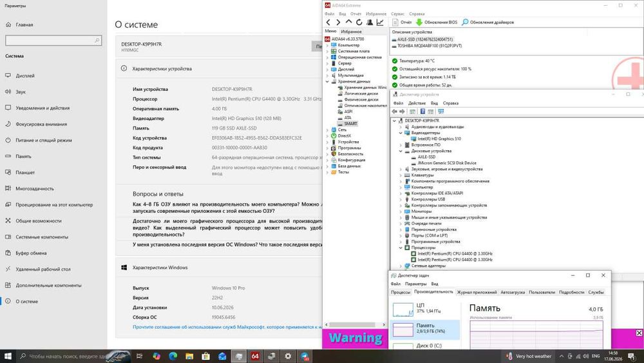Open Параметры menu in Task Manager
Image resolution: width=644 pixels, height=363 pixels.
click(x=415, y=284)
